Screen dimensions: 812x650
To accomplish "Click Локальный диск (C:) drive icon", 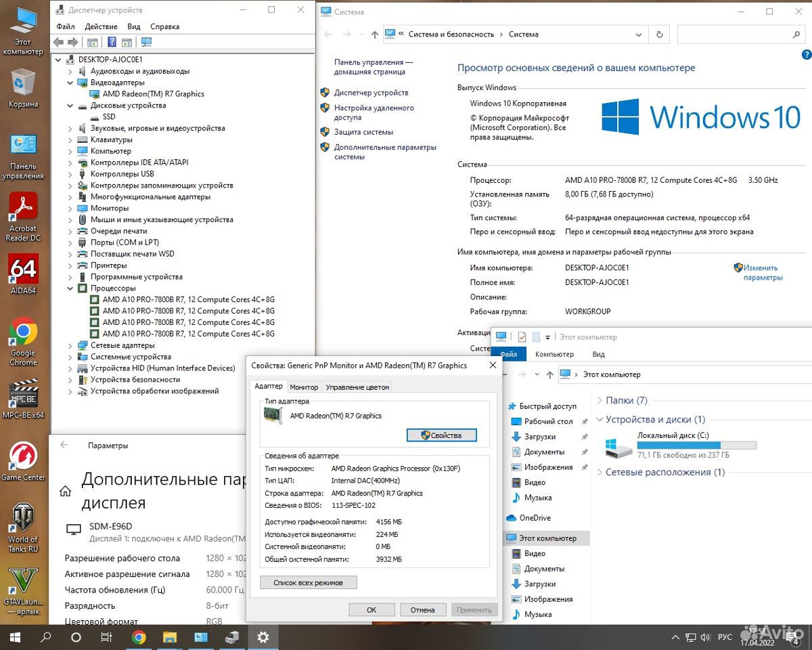I will [618, 447].
